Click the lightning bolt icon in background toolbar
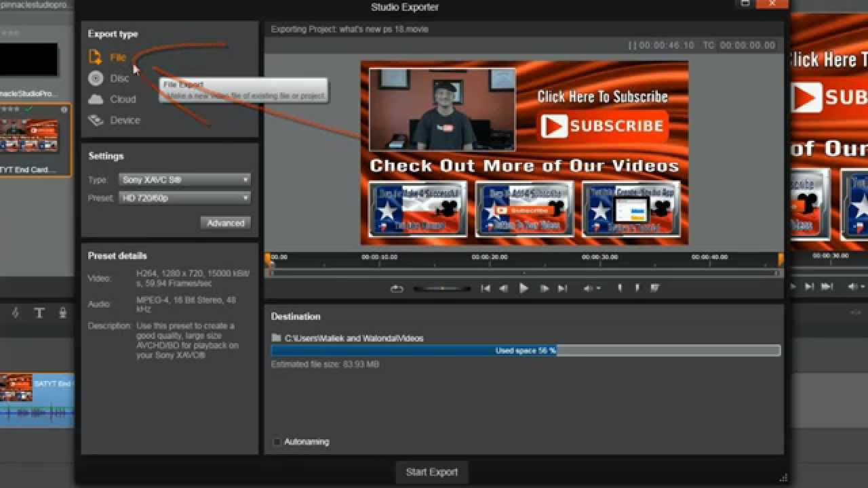 point(16,313)
